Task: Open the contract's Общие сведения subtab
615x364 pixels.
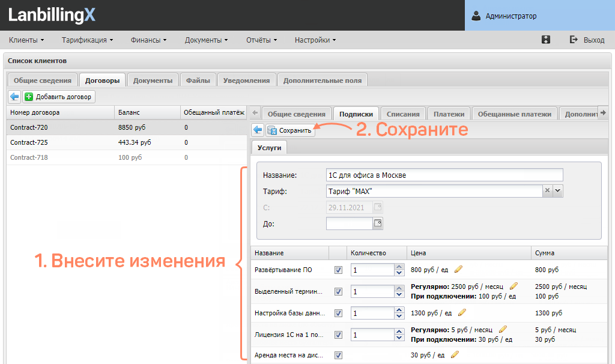Action: (297, 114)
